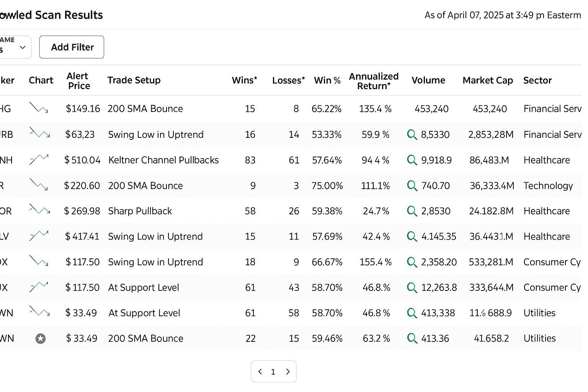Viewport: 588px width, 392px height.
Task: Sort by Losses column header
Action: coord(289,80)
